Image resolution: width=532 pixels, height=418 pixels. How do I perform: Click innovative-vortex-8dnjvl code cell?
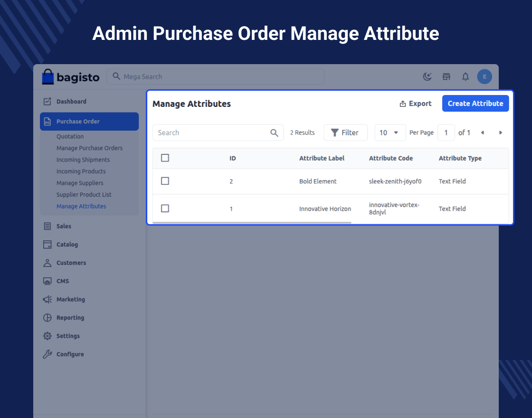pyautogui.click(x=394, y=209)
